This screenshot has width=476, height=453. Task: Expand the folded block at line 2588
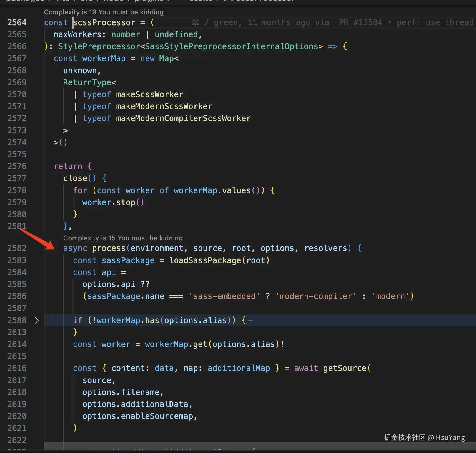point(37,320)
